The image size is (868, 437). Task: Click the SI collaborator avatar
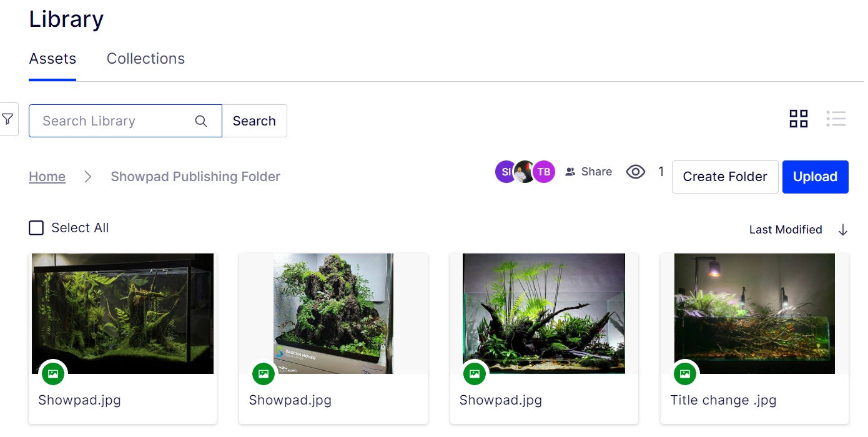(506, 171)
